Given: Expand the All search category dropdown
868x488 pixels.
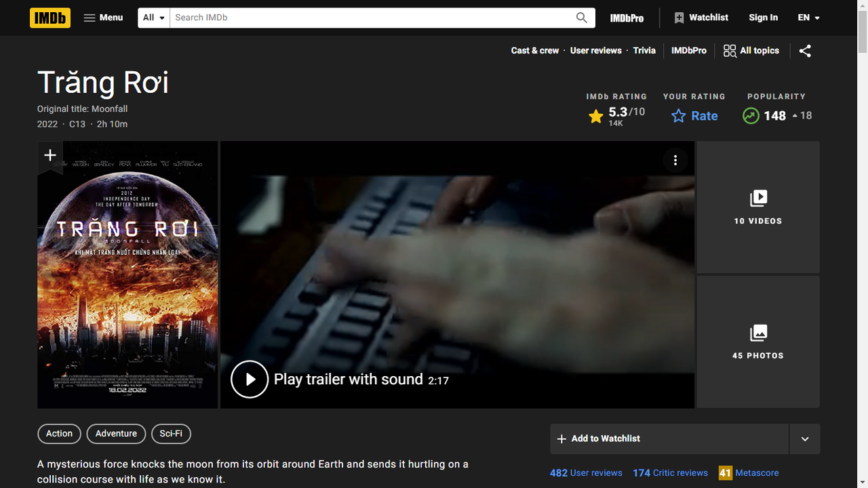Looking at the screenshot, I should click(154, 18).
